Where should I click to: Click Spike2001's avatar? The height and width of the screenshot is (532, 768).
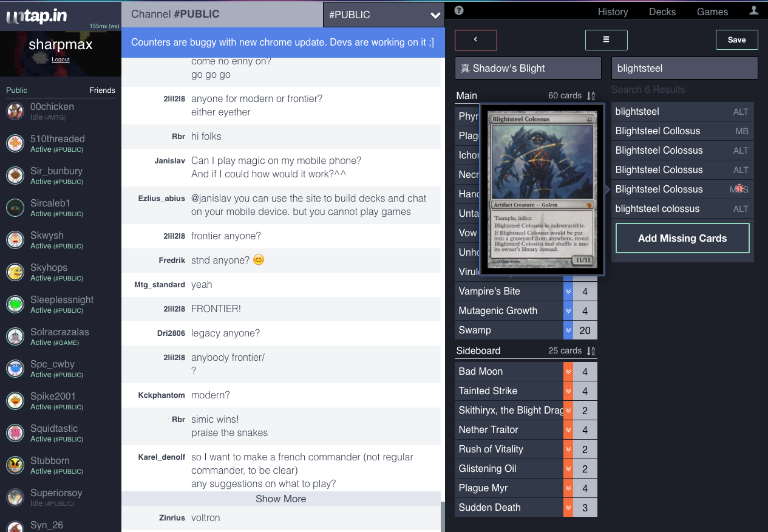15,401
